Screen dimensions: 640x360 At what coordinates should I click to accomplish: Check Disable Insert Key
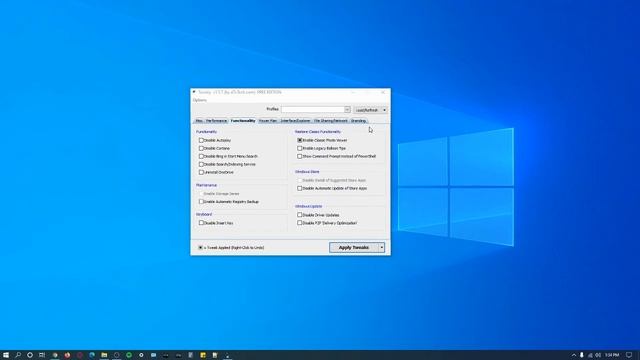[201, 223]
